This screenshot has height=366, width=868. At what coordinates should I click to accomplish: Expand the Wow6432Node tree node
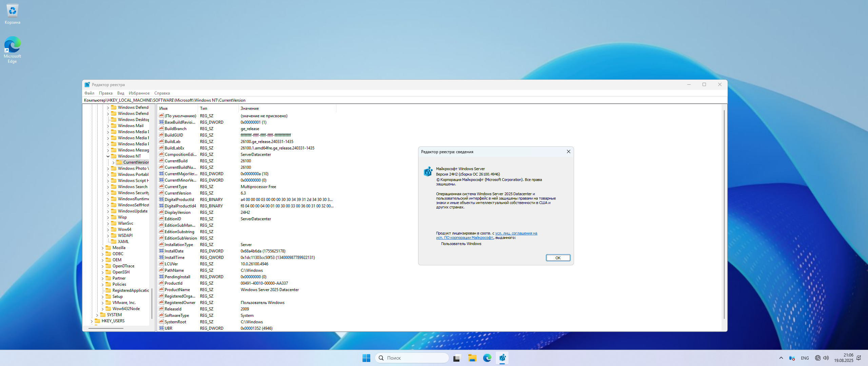tap(103, 309)
